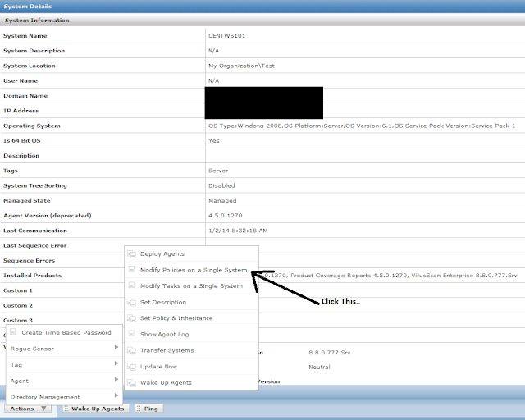The image size is (525, 420).
Task: Click the Installed Products label
Action: click(x=33, y=276)
